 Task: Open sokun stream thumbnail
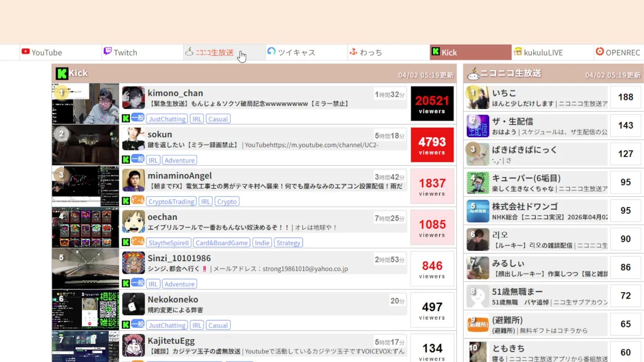coord(86,145)
